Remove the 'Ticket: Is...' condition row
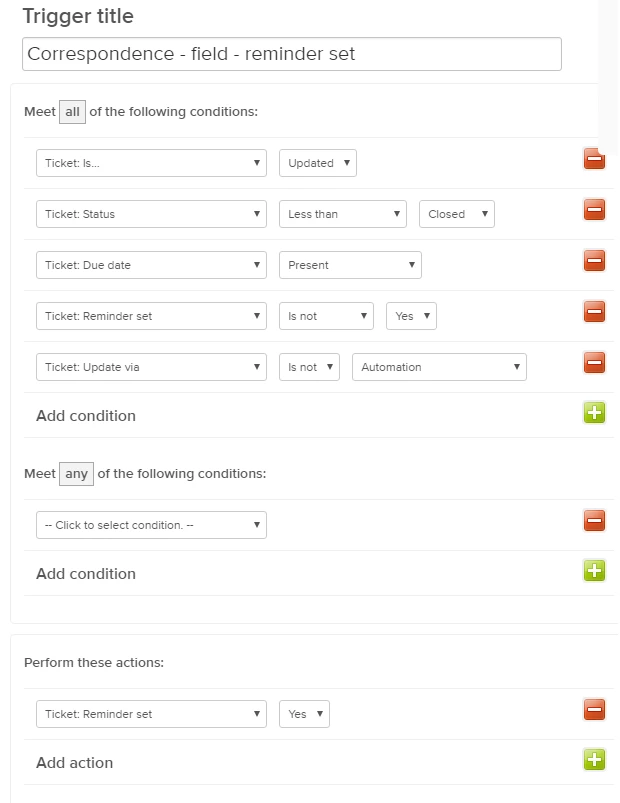 (594, 159)
